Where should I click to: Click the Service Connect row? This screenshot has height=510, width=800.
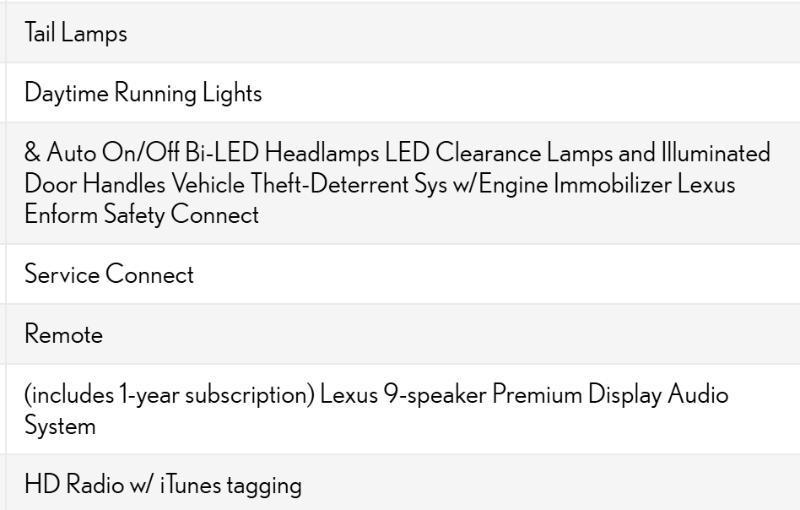coord(109,274)
